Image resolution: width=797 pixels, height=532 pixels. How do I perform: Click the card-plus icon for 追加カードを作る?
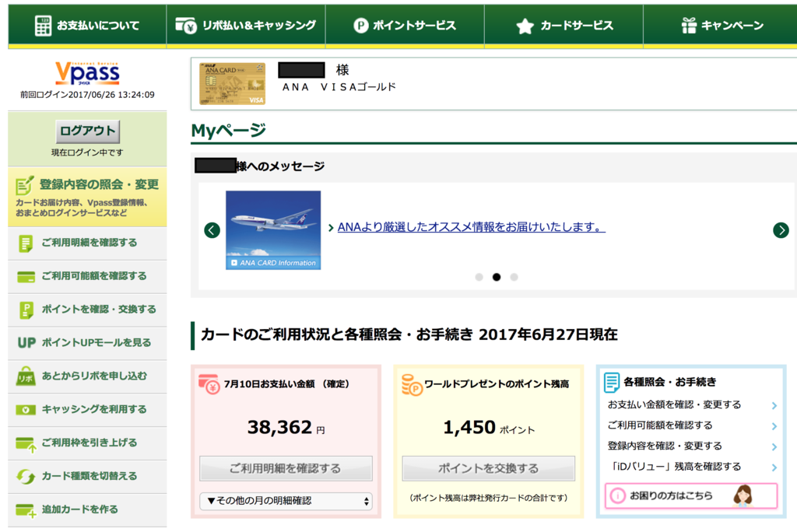pyautogui.click(x=26, y=510)
